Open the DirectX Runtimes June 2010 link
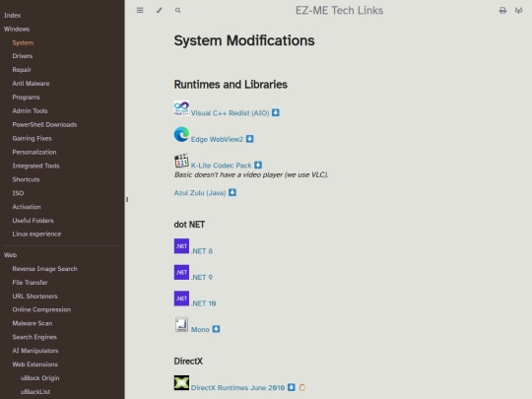The width and height of the screenshot is (532, 399). coord(237,387)
